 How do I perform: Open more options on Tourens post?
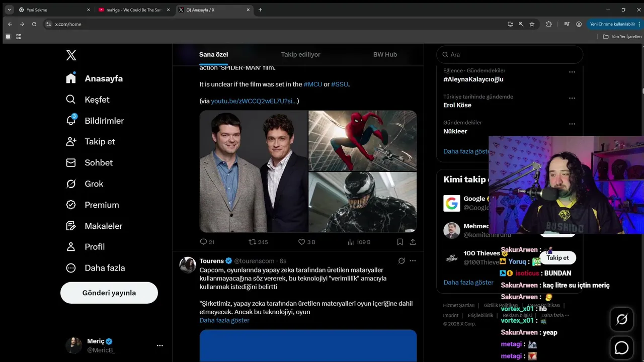(x=413, y=261)
